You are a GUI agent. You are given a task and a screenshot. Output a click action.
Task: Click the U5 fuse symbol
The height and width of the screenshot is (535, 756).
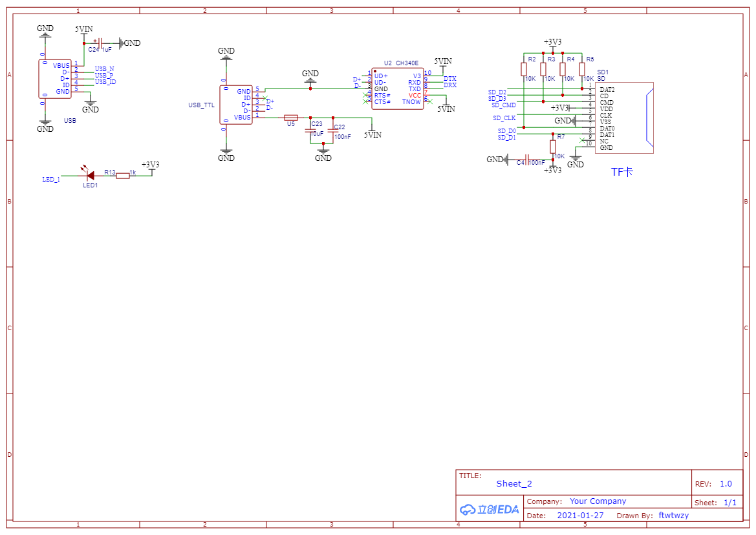pyautogui.click(x=291, y=118)
